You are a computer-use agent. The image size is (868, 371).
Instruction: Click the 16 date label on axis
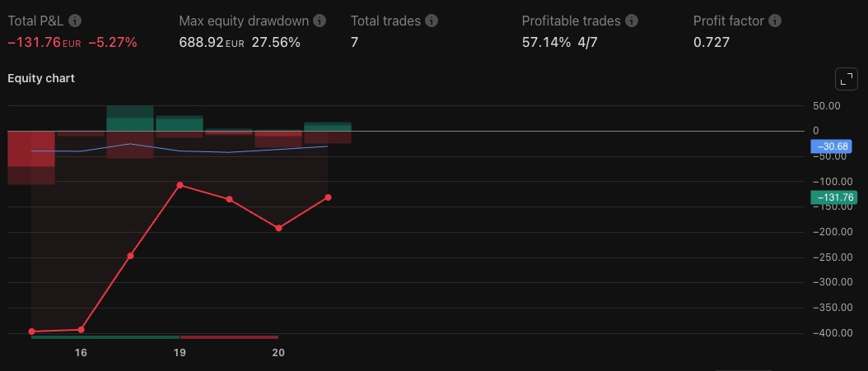tap(81, 353)
